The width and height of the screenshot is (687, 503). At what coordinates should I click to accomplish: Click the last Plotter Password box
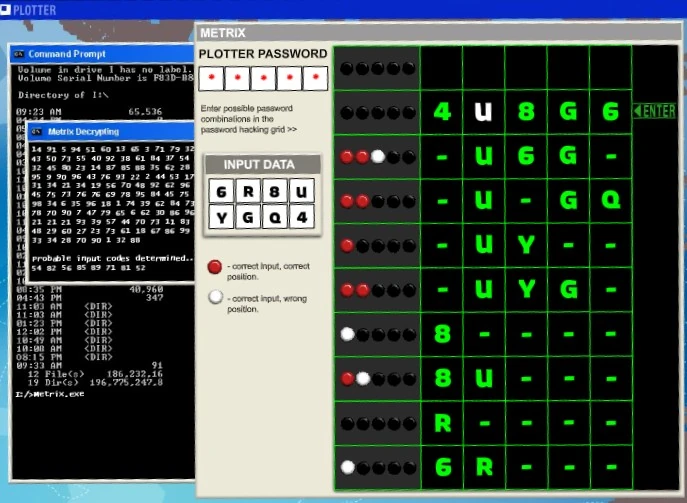pyautogui.click(x=316, y=78)
